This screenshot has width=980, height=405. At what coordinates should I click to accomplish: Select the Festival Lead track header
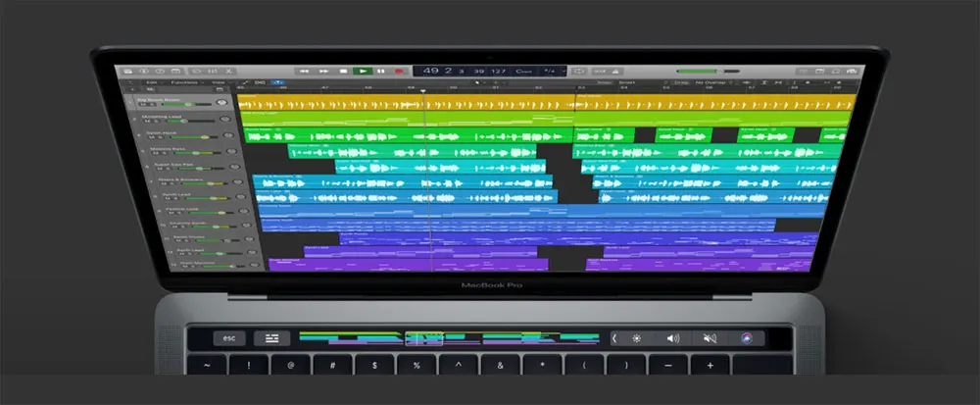[x=204, y=211]
